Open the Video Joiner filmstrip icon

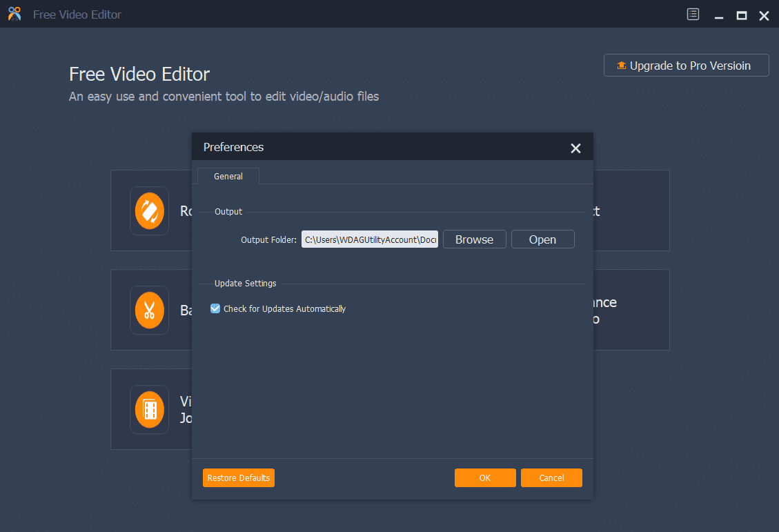click(x=149, y=410)
